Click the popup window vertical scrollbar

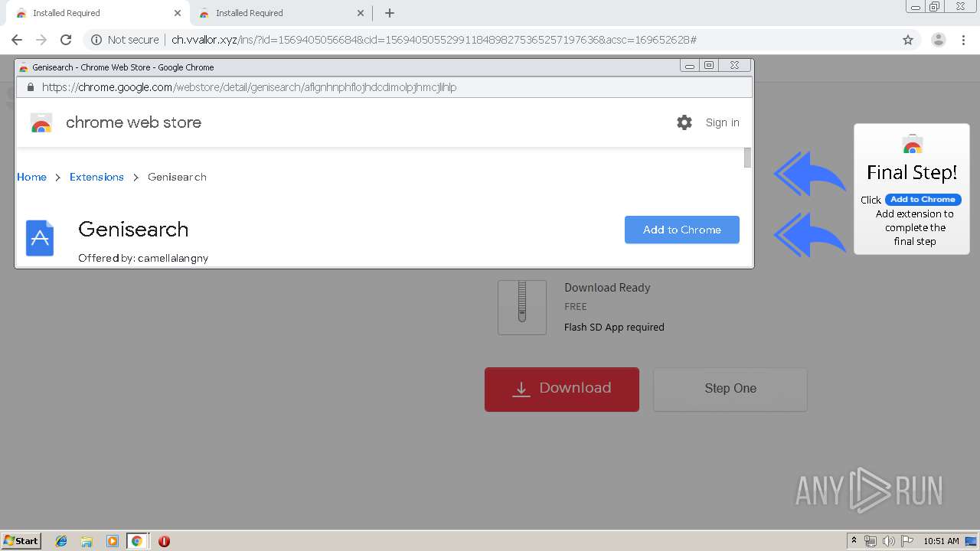tap(748, 158)
